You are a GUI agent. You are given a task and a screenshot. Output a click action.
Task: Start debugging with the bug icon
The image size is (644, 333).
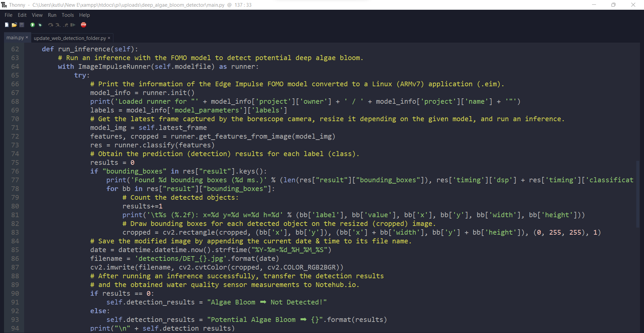pyautogui.click(x=40, y=25)
